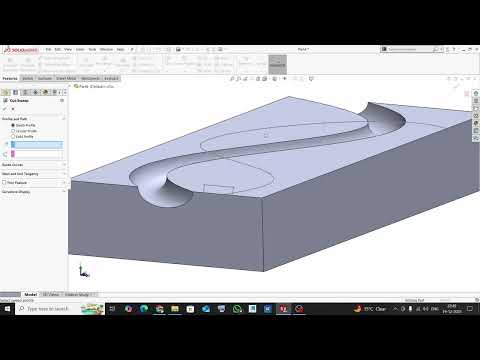Open the notification center icon
Image resolution: width=480 pixels, height=360 pixels.
[x=470, y=309]
